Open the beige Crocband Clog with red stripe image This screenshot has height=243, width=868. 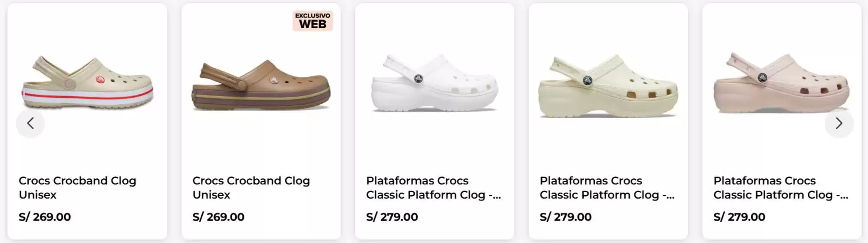tap(87, 82)
